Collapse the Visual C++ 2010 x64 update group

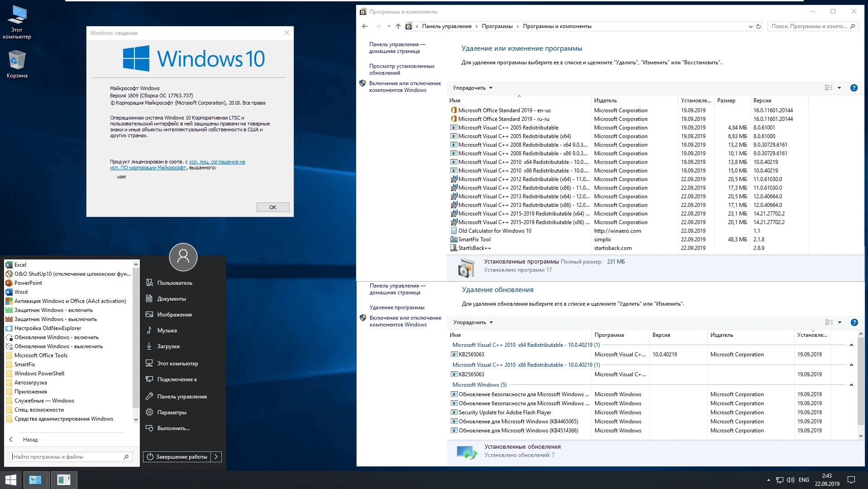(x=851, y=345)
